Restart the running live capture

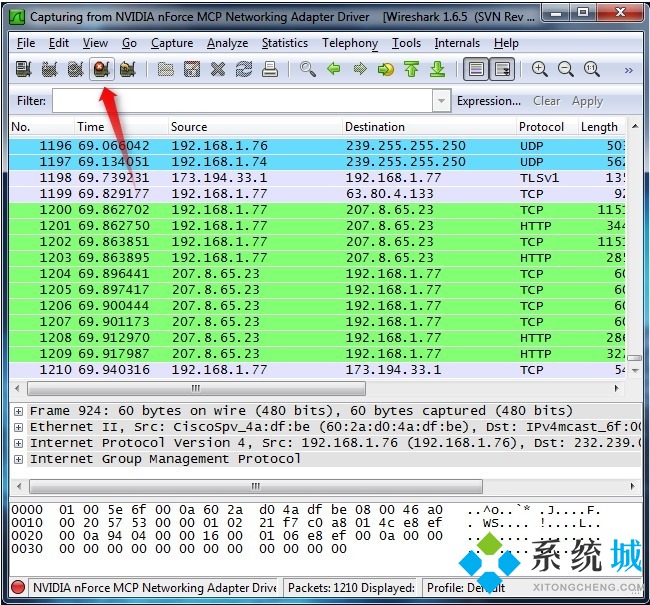(128, 69)
